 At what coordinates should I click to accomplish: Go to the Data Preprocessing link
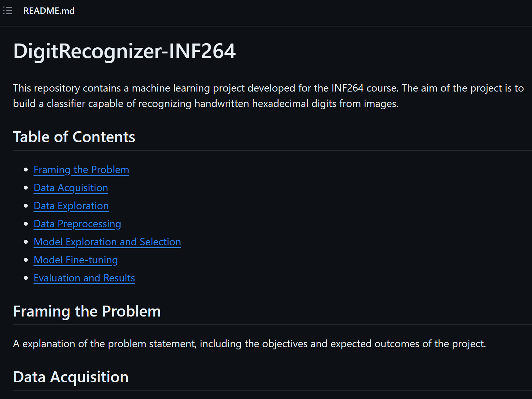click(x=77, y=224)
